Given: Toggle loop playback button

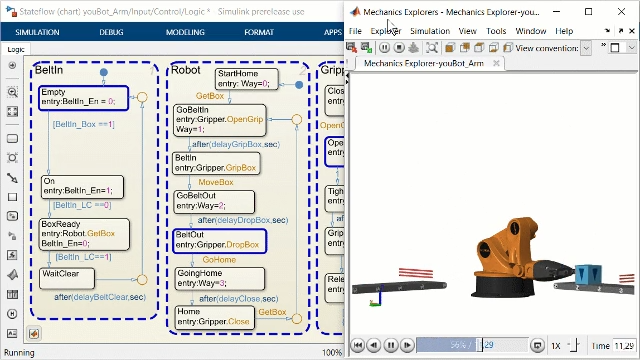Looking at the screenshot, I should [538, 345].
